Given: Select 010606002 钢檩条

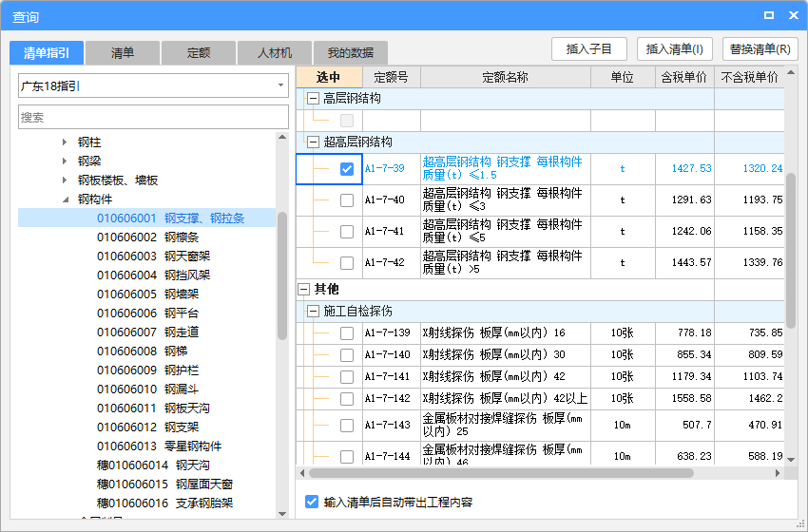Looking at the screenshot, I should coord(148,237).
